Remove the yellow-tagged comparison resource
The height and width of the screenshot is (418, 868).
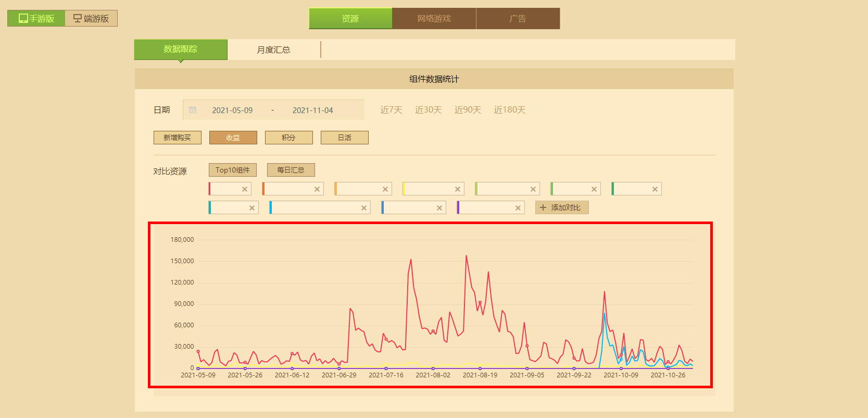(x=458, y=189)
